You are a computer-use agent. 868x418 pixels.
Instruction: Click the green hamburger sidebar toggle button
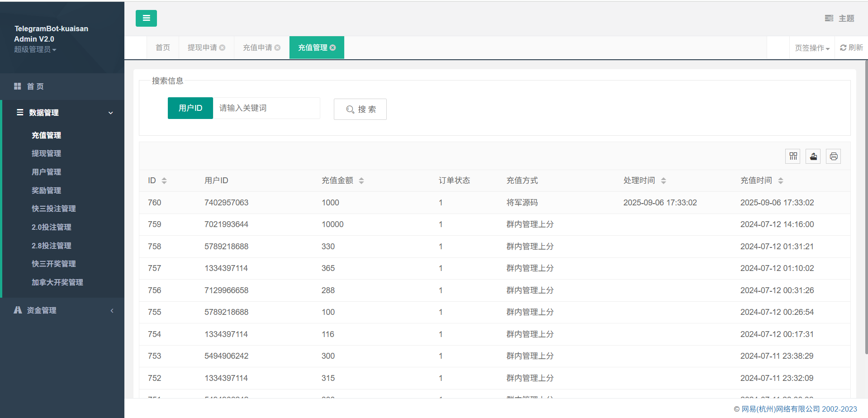pyautogui.click(x=146, y=19)
